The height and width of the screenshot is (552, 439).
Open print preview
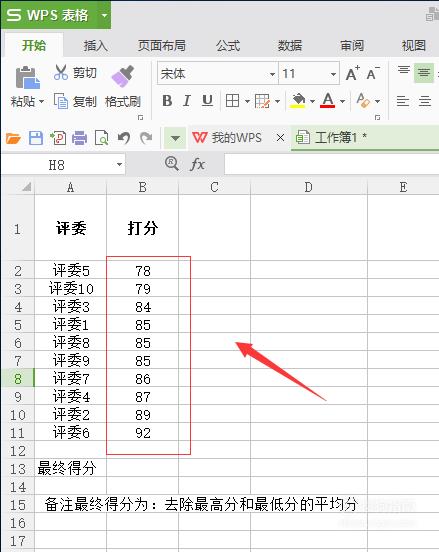(x=102, y=138)
